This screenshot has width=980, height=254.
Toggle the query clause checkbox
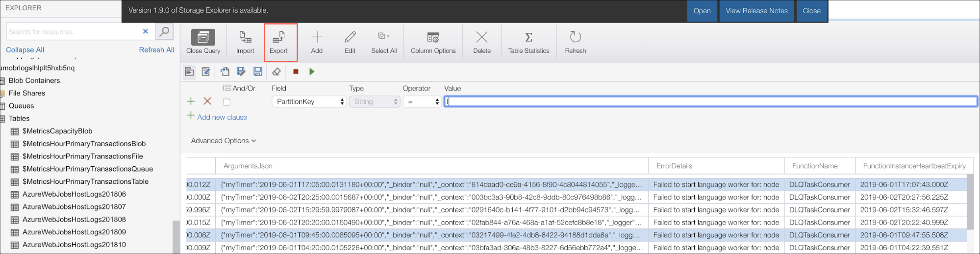226,102
